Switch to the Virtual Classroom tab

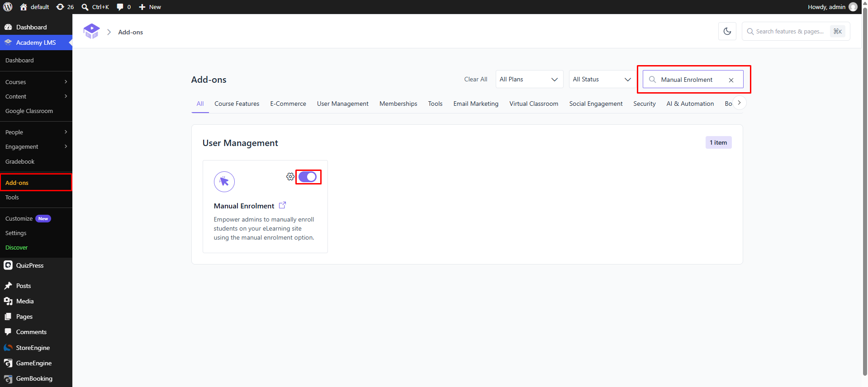point(534,104)
